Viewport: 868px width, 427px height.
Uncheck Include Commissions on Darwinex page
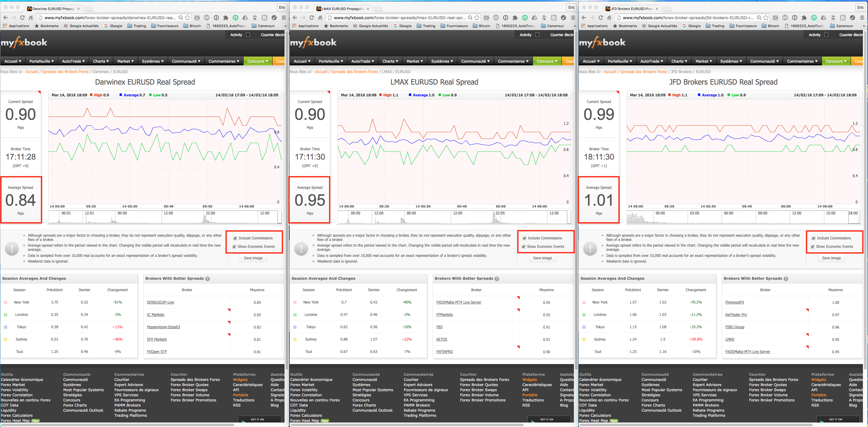point(235,238)
